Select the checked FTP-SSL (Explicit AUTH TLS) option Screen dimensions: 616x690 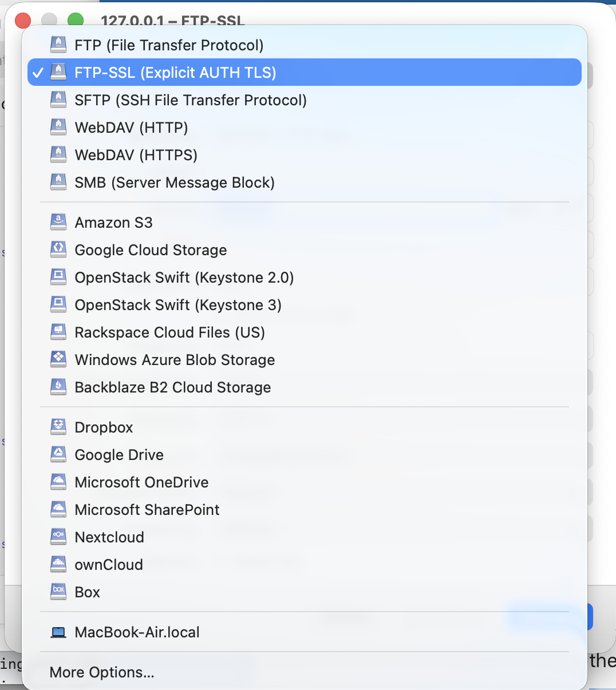175,73
